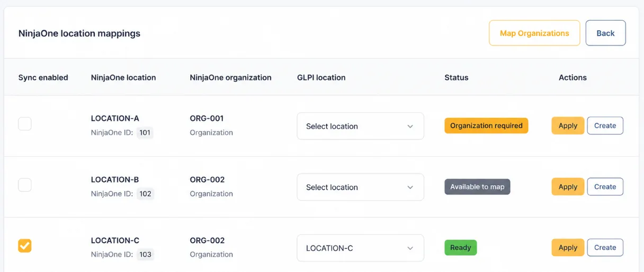Click the NinjaOne organization column header
This screenshot has width=644, height=272.
[230, 77]
